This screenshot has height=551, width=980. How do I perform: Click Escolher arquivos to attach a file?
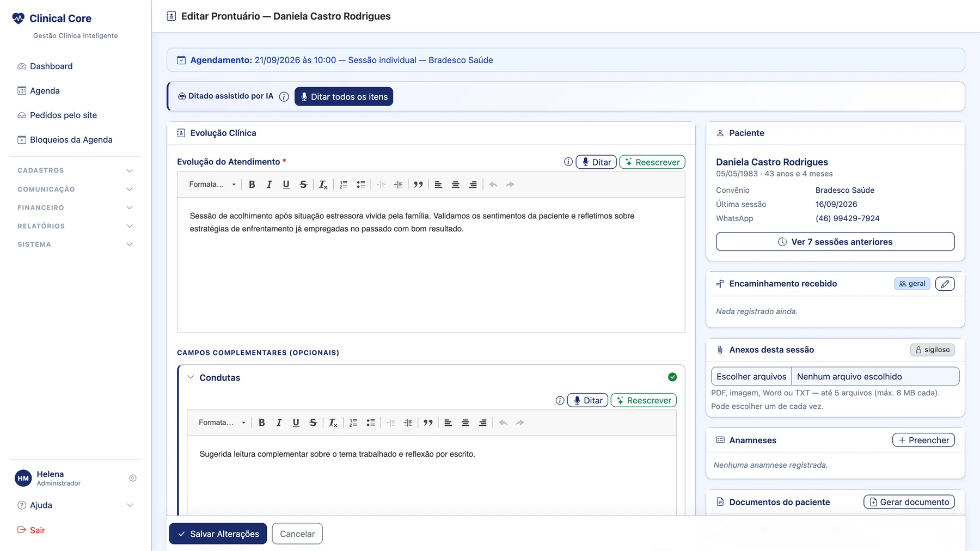point(751,376)
